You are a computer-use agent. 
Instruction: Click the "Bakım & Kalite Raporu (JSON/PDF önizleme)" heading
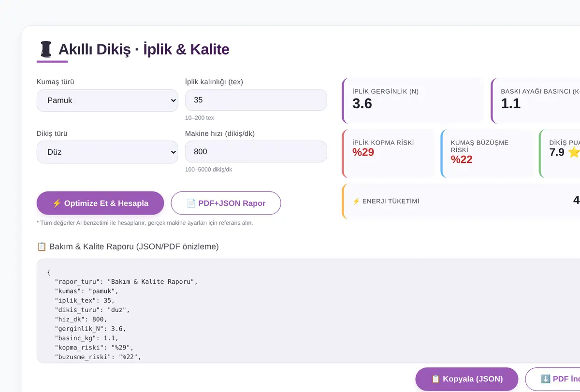point(134,247)
